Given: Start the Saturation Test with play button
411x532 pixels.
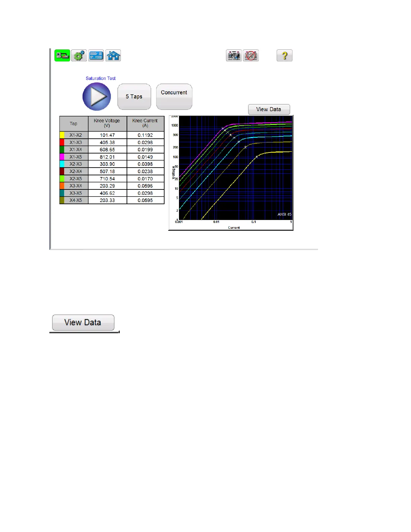Looking at the screenshot, I should tap(97, 97).
